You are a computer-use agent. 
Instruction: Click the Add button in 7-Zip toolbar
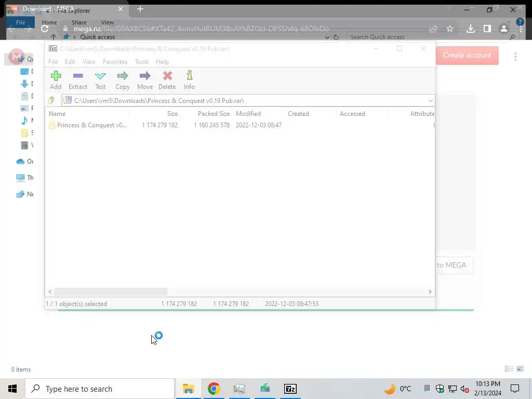56,80
